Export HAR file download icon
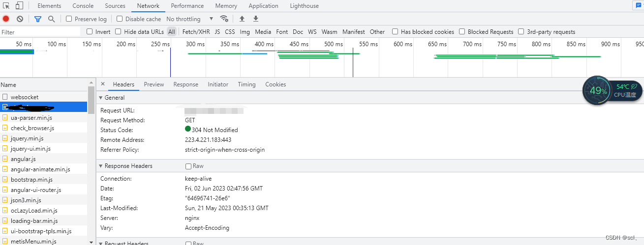The width and height of the screenshot is (644, 245). point(256,19)
